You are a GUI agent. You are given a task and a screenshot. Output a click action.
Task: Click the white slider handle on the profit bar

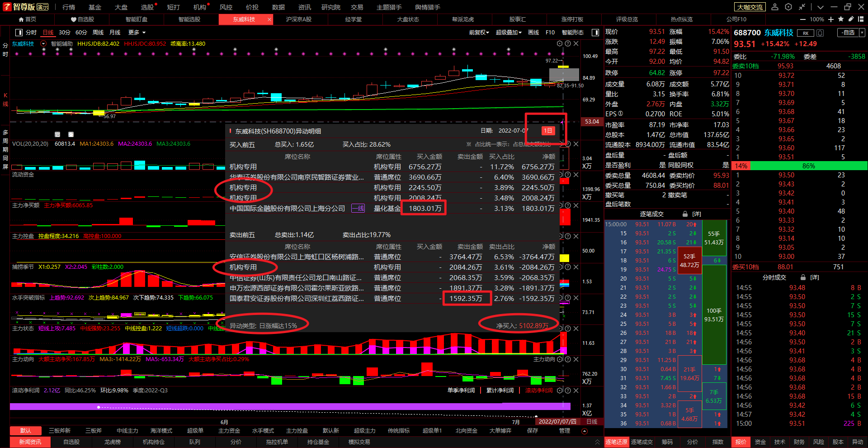click(x=99, y=407)
